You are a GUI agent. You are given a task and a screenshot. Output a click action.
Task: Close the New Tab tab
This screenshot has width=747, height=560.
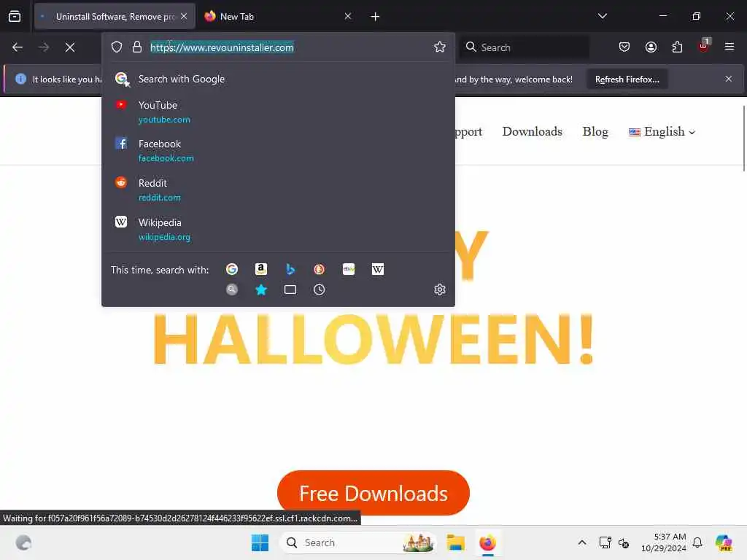pos(348,17)
